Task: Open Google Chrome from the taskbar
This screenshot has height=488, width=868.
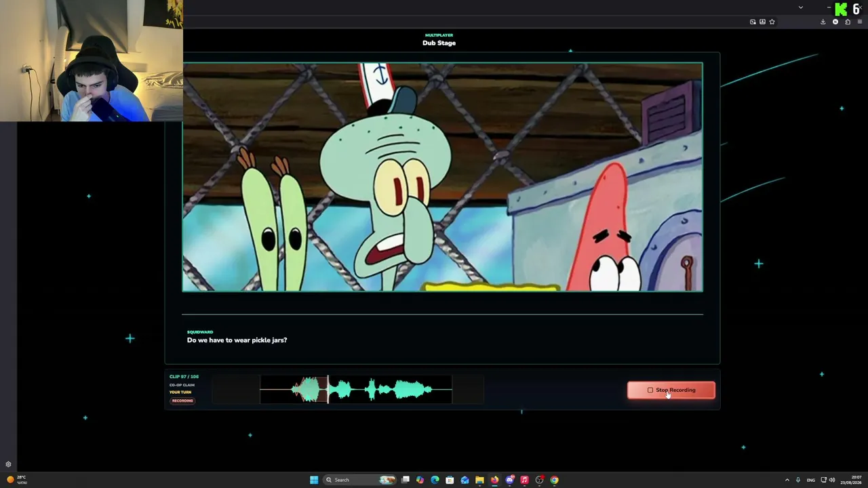Action: 554,480
